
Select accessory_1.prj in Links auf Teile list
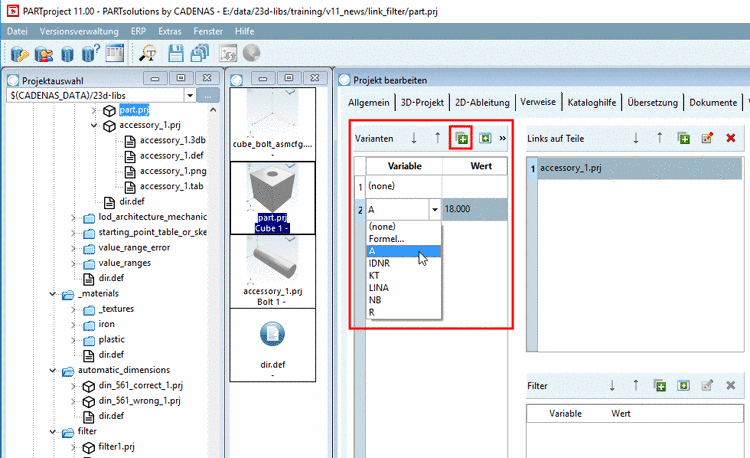[x=640, y=168]
